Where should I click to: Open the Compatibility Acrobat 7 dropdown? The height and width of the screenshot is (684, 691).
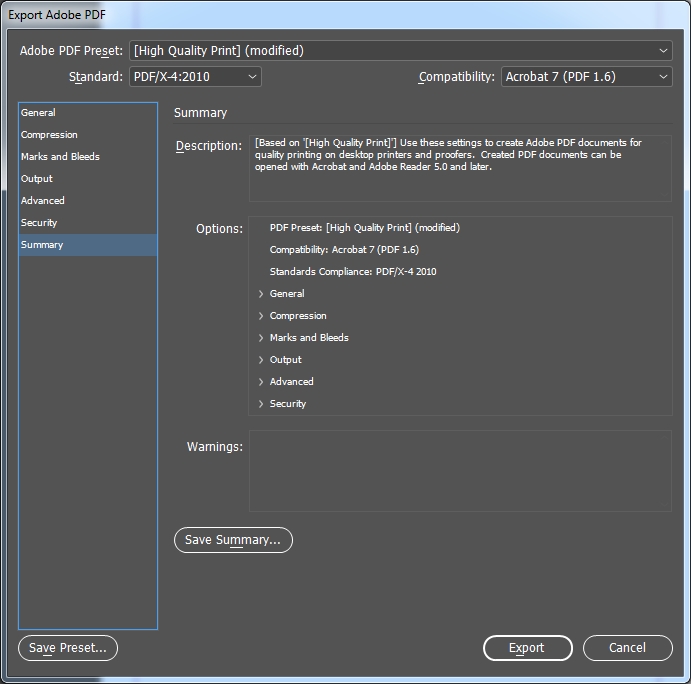[587, 77]
